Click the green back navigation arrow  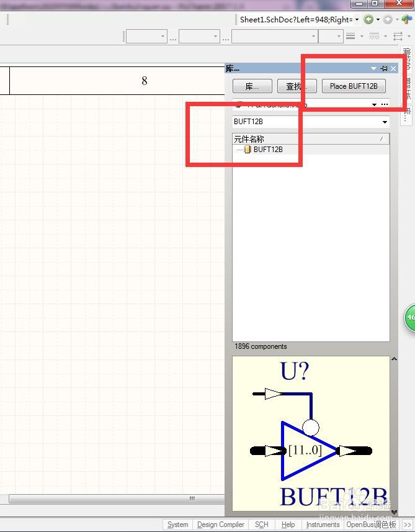coord(368,19)
